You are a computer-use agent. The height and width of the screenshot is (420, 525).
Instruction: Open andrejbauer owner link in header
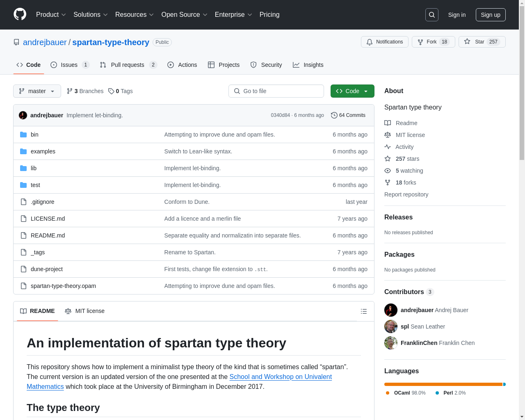coord(45,42)
